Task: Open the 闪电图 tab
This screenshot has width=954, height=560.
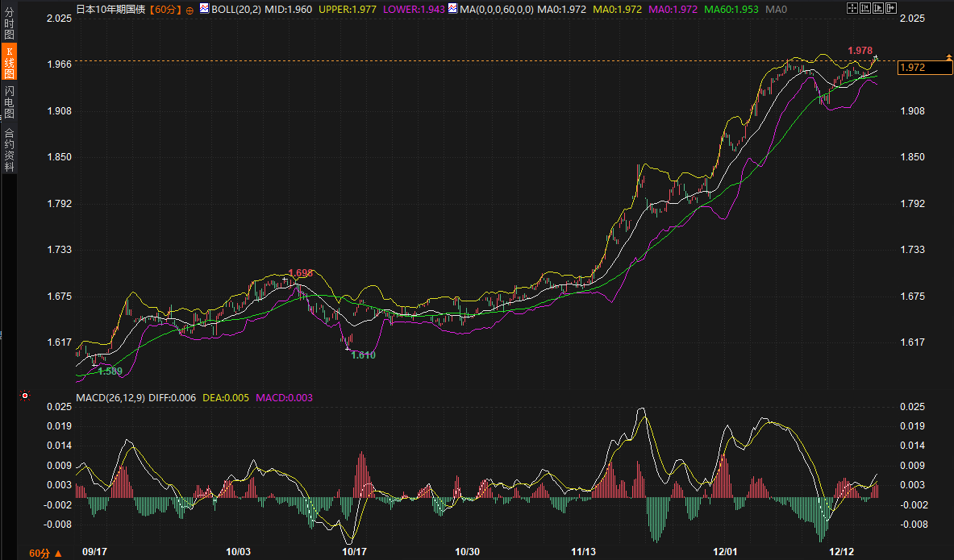Action: pyautogui.click(x=10, y=102)
